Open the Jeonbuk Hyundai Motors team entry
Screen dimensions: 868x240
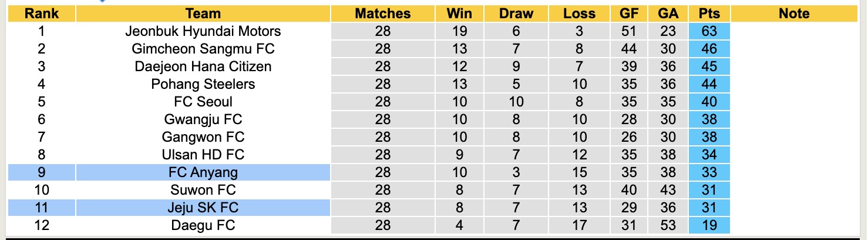203,31
